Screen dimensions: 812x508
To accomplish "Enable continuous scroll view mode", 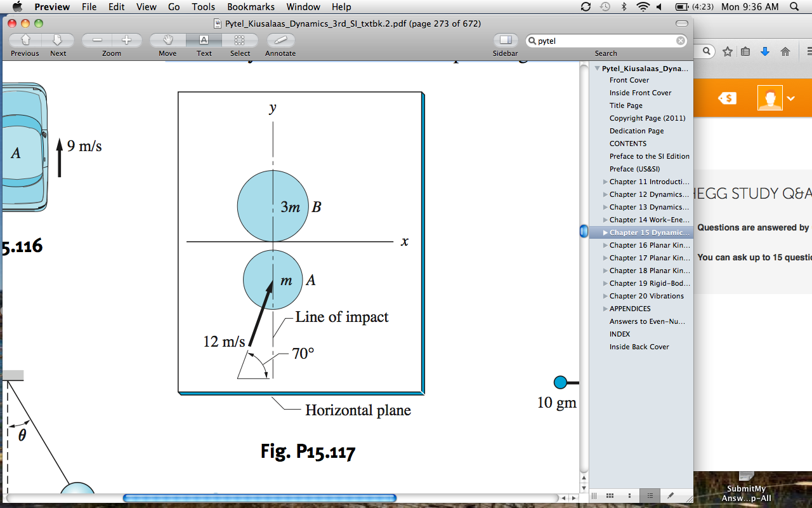I will tap(594, 495).
